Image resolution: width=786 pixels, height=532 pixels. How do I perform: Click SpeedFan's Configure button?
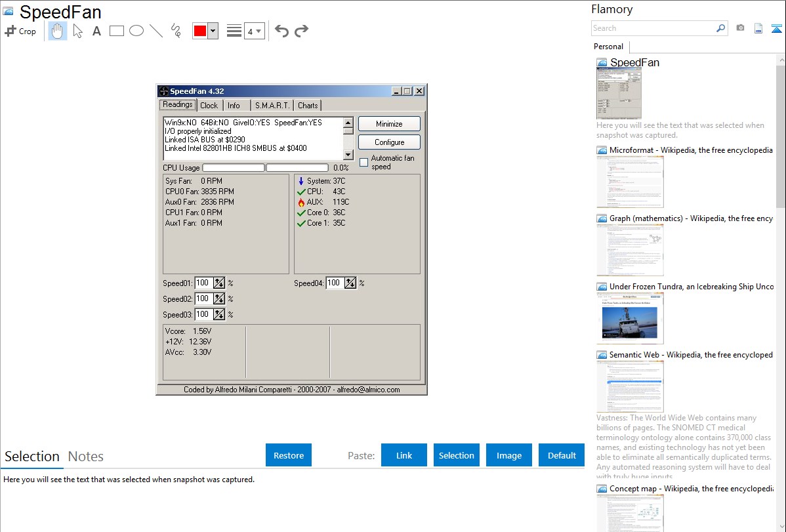pos(389,142)
